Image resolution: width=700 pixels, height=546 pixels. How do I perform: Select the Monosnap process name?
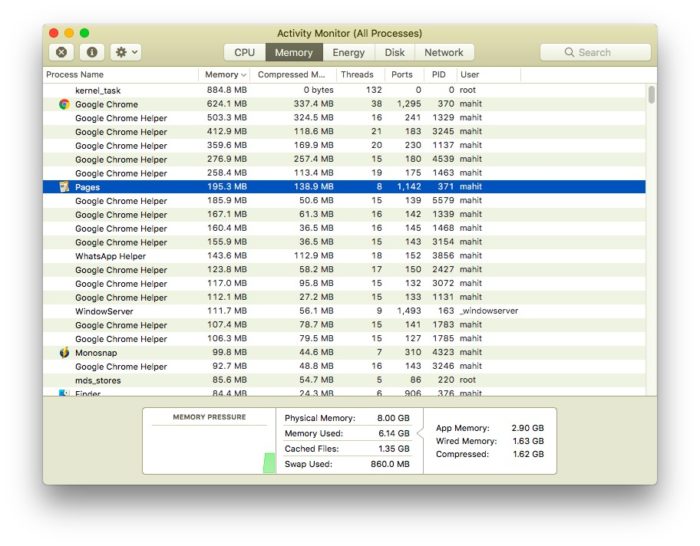point(96,353)
